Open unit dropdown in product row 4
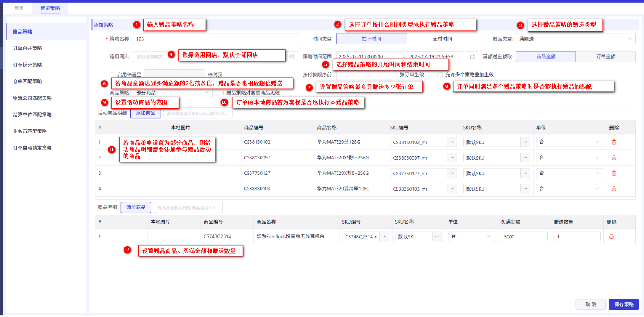The width and height of the screenshot is (644, 317). 569,189
